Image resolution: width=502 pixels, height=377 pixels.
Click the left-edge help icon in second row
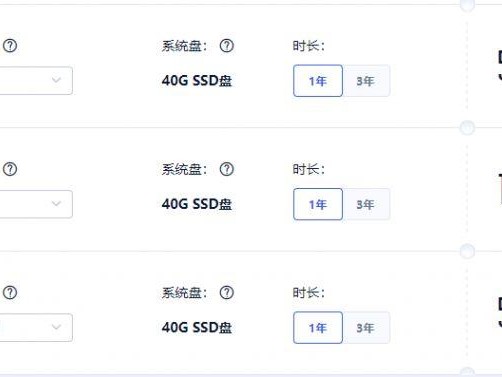(10, 169)
